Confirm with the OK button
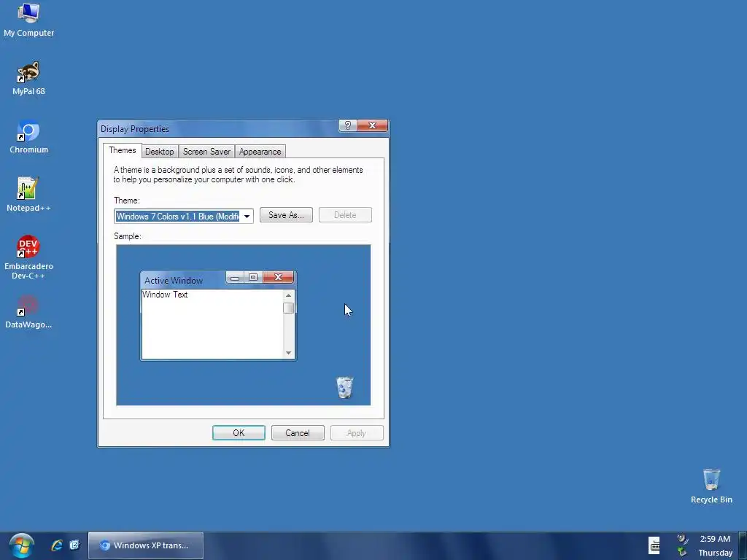The width and height of the screenshot is (747, 560). pyautogui.click(x=239, y=433)
